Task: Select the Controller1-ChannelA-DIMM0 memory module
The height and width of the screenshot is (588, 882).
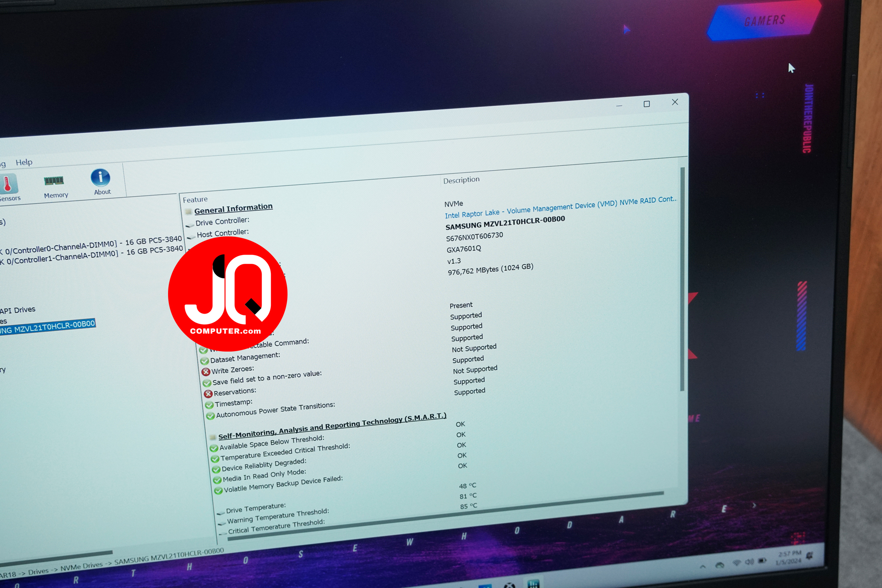Action: click(x=92, y=255)
